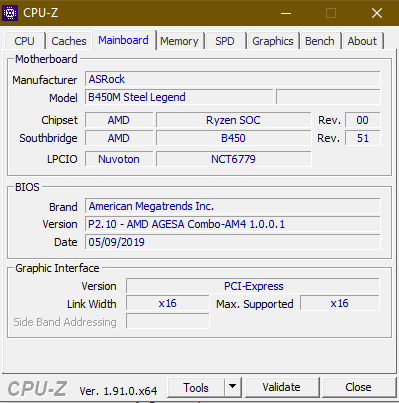Click the empty field beside Model
Viewport: 399px width, 403px height.
coord(328,97)
